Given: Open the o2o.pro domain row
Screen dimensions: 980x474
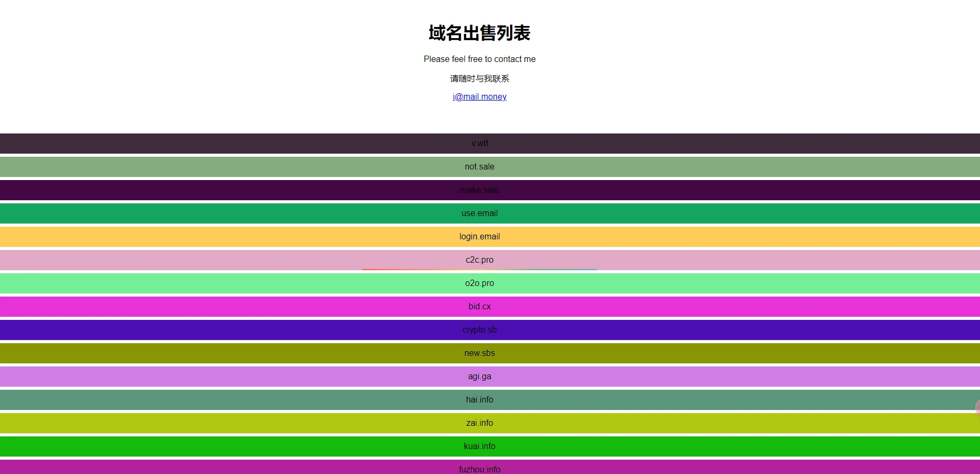Looking at the screenshot, I should [x=479, y=283].
